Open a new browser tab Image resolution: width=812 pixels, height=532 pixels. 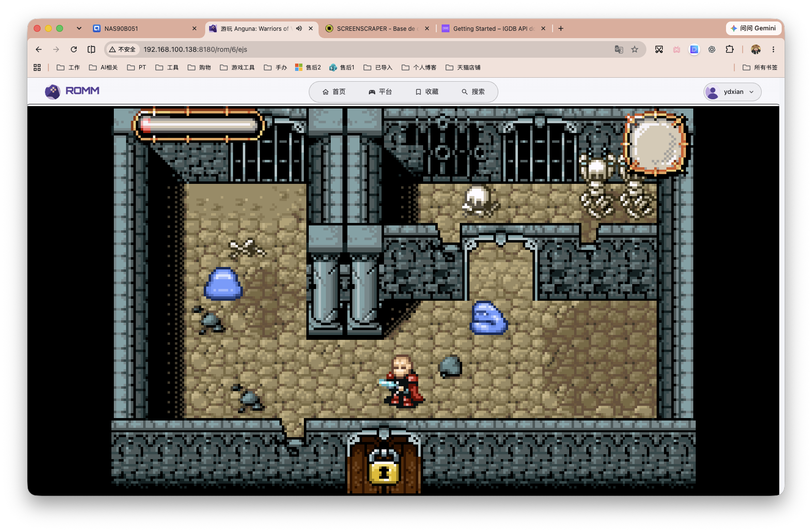[x=561, y=28]
